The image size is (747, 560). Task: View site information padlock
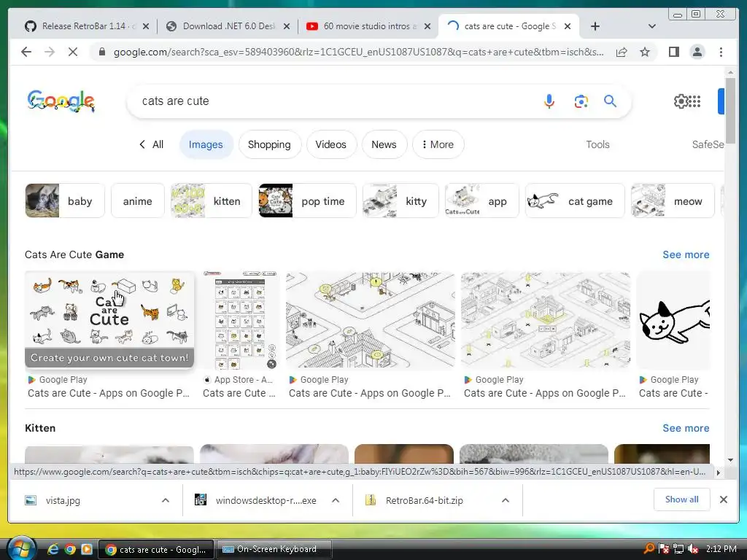[x=101, y=52]
